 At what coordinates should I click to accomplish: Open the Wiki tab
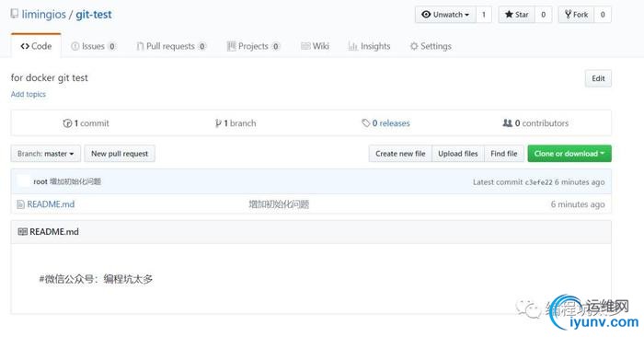tap(315, 46)
